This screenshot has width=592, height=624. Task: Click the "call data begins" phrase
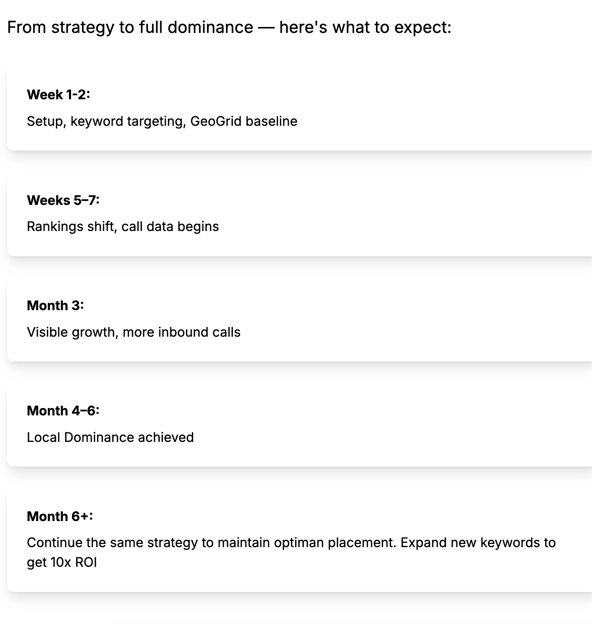pyautogui.click(x=170, y=227)
